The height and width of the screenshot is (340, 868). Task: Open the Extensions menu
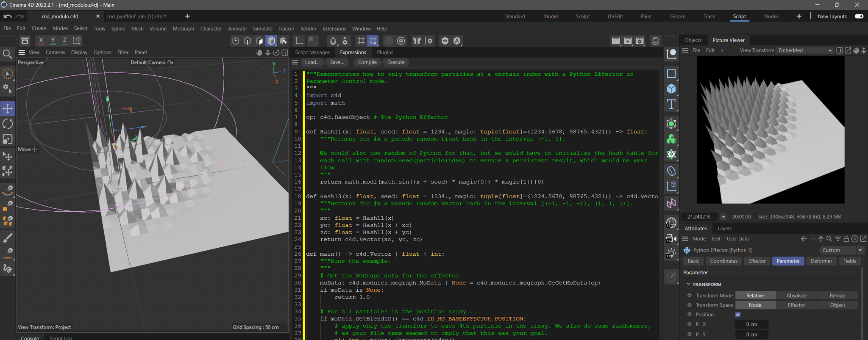click(x=334, y=28)
